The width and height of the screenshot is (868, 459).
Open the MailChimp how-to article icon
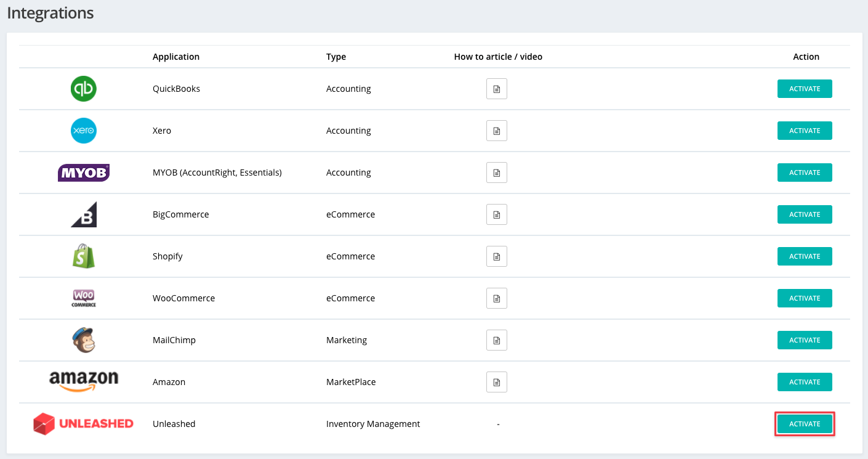coord(496,340)
